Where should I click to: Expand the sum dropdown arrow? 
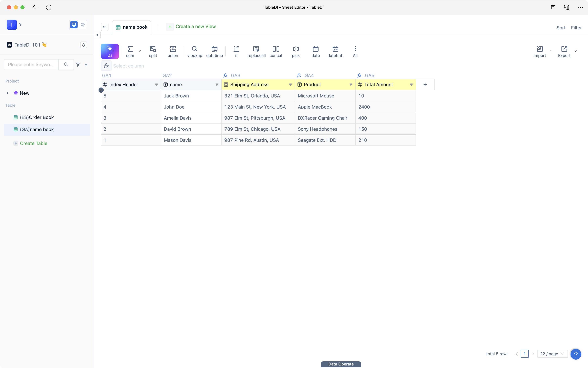coord(140,51)
